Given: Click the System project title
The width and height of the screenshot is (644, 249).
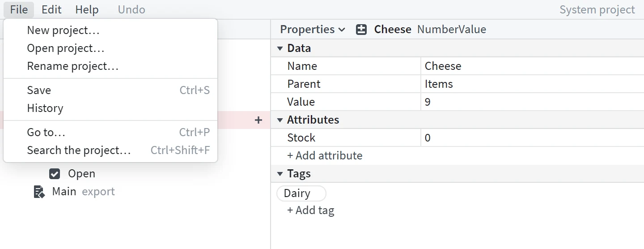Looking at the screenshot, I should point(597,10).
